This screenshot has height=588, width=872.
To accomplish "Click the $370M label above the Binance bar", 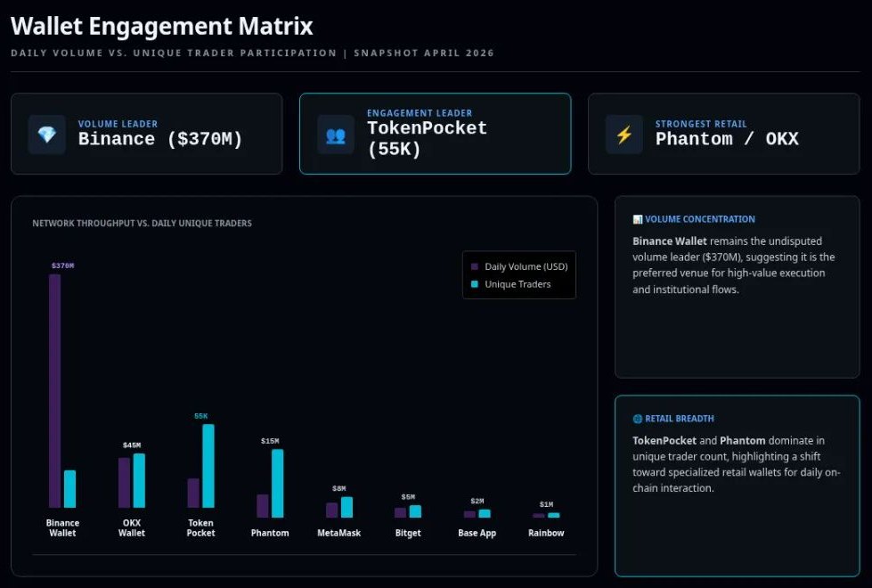I will (x=63, y=265).
